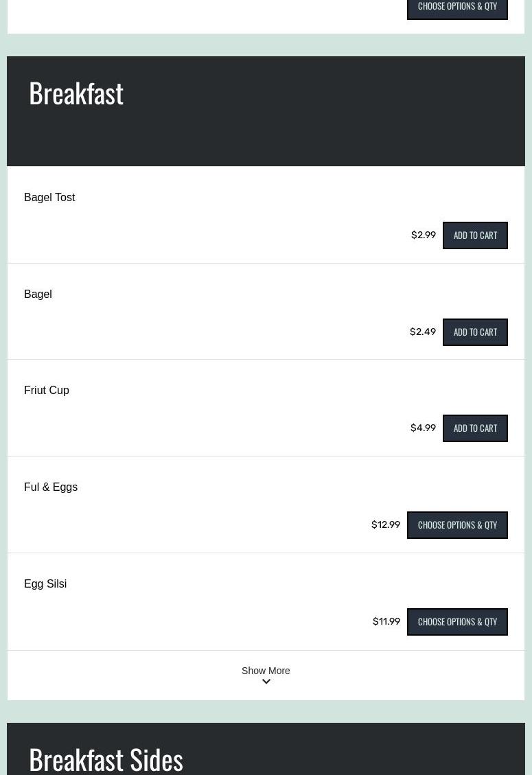Open the Ful & Eggs item
The height and width of the screenshot is (775, 532).
[x=51, y=487]
